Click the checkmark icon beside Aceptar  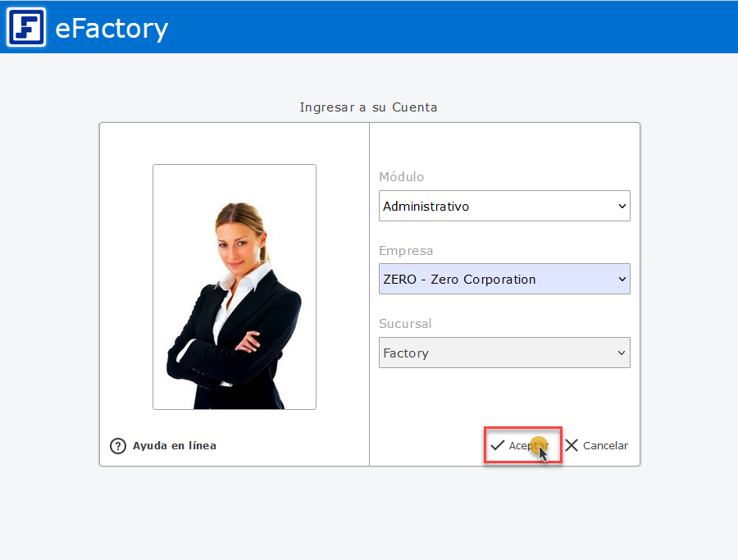click(x=497, y=445)
